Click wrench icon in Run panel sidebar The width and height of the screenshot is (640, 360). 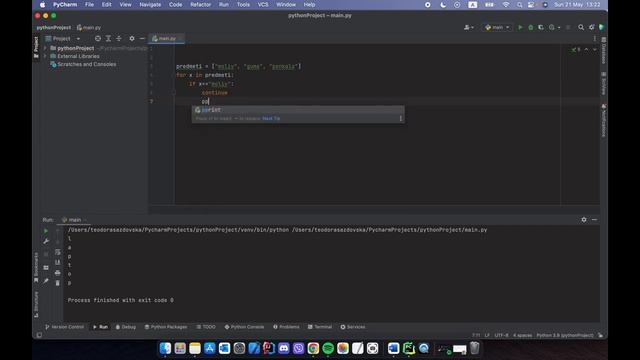pos(46,241)
